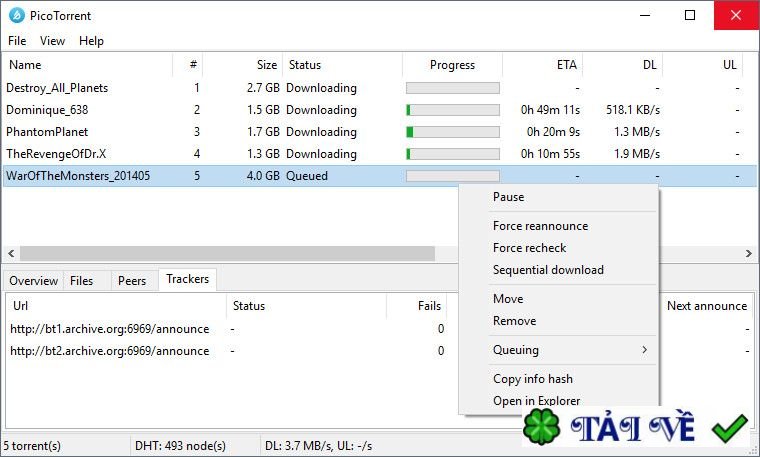This screenshot has width=760, height=457.
Task: Click PhantomPlanet progress bar
Action: coord(453,132)
